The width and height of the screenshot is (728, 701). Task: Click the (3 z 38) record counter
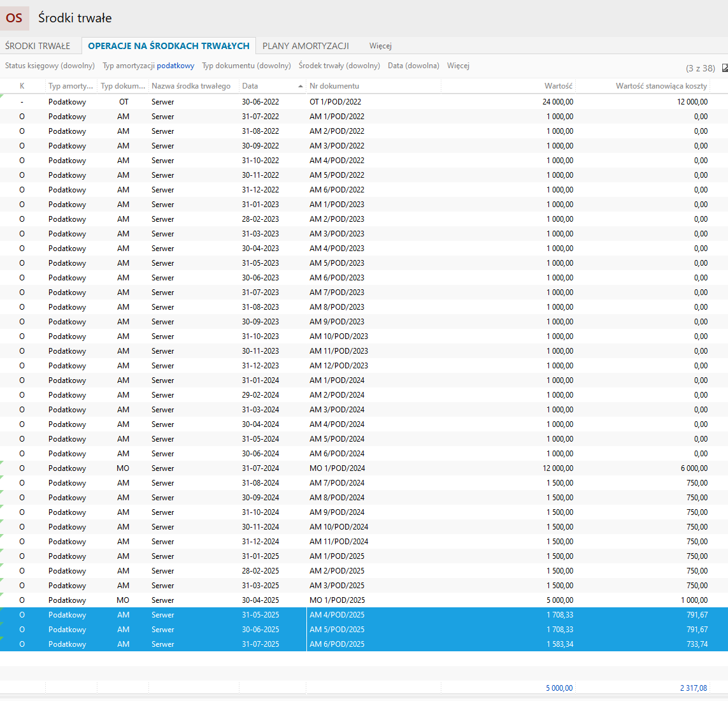click(700, 68)
